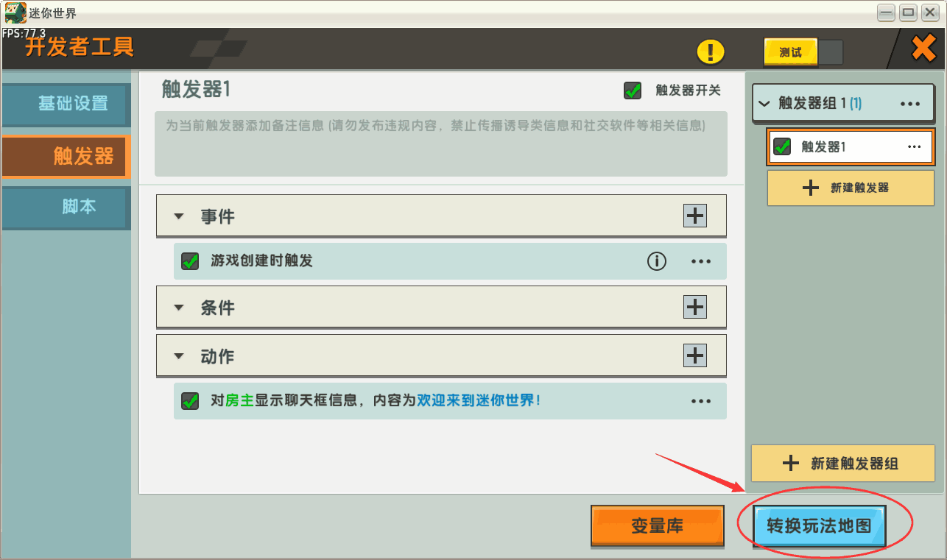Open info icon for 游戏创建时触发 event

(x=656, y=261)
